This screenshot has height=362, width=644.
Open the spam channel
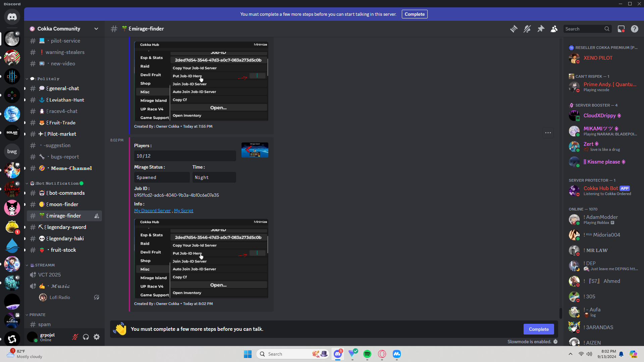64,324
